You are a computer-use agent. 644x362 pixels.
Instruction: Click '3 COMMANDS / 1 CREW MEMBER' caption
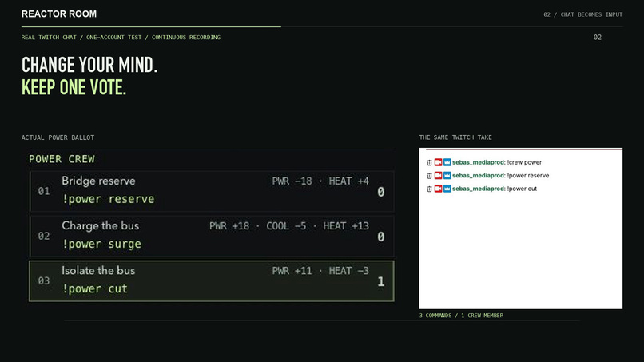pyautogui.click(x=461, y=316)
